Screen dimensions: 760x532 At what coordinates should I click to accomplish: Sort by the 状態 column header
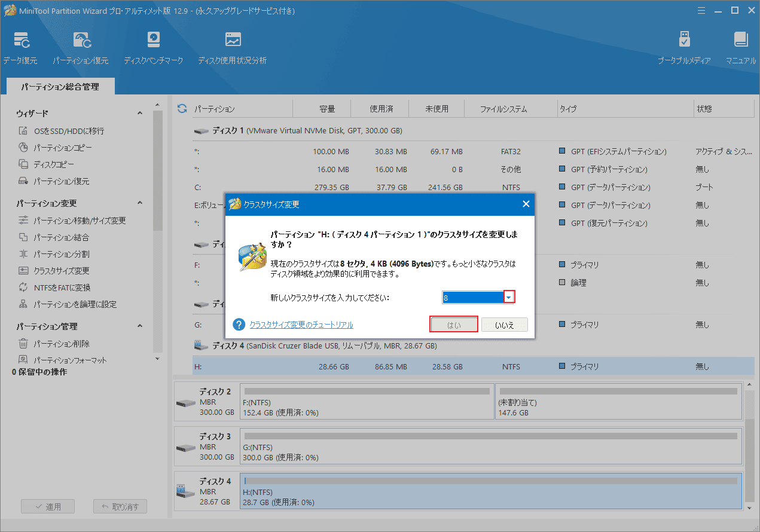tap(724, 109)
